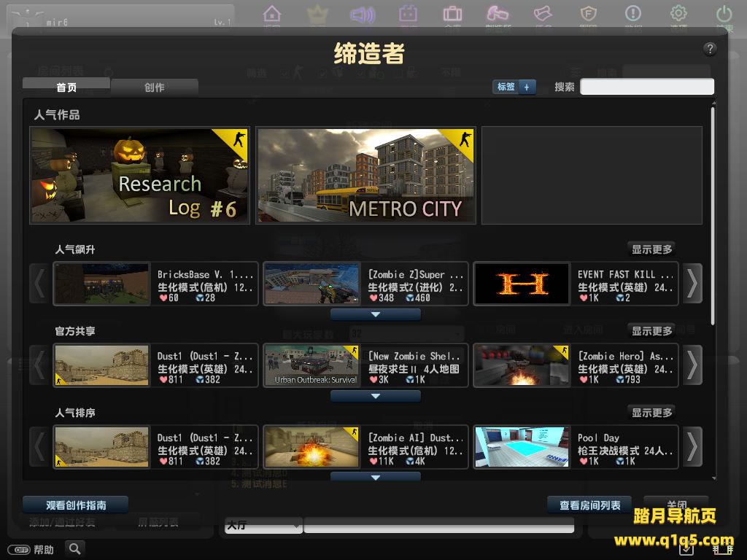The width and height of the screenshot is (747, 560).
Task: Open the settings gear in top bar
Action: [x=678, y=14]
